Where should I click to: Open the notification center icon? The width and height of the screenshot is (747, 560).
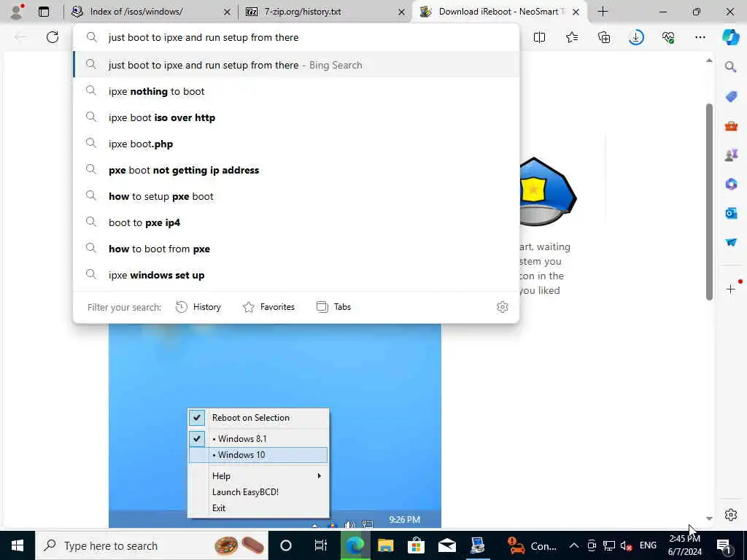pyautogui.click(x=724, y=545)
